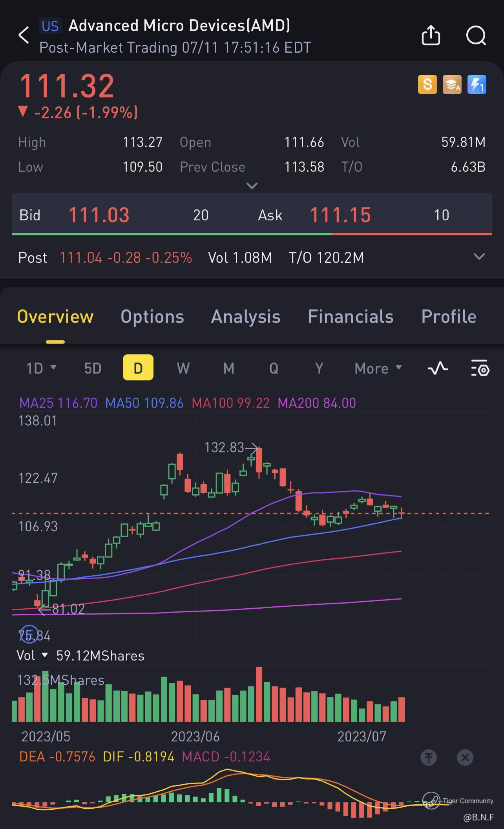Tap the scroll-to-top arrow button
Viewport: 504px width, 829px height.
pyautogui.click(x=429, y=757)
